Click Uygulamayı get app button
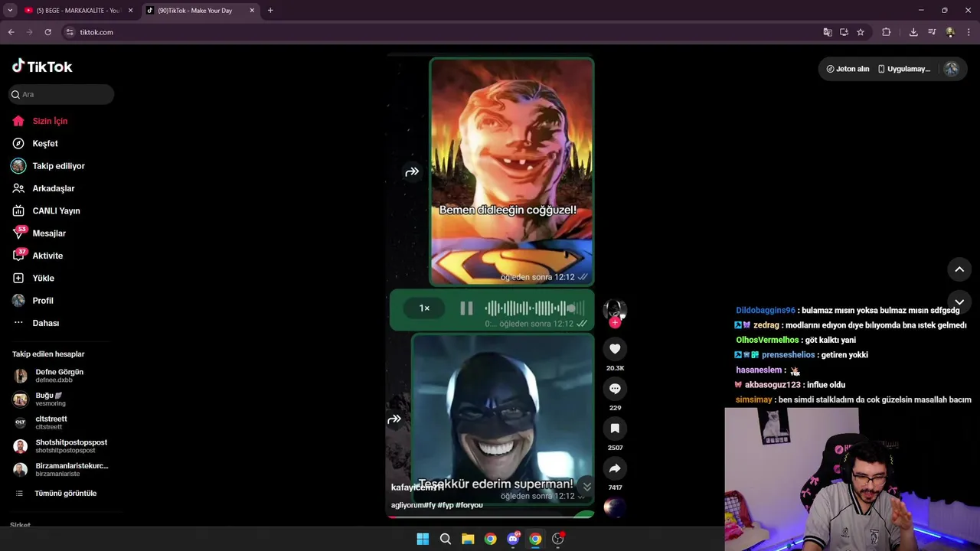The image size is (980, 551). [x=903, y=69]
